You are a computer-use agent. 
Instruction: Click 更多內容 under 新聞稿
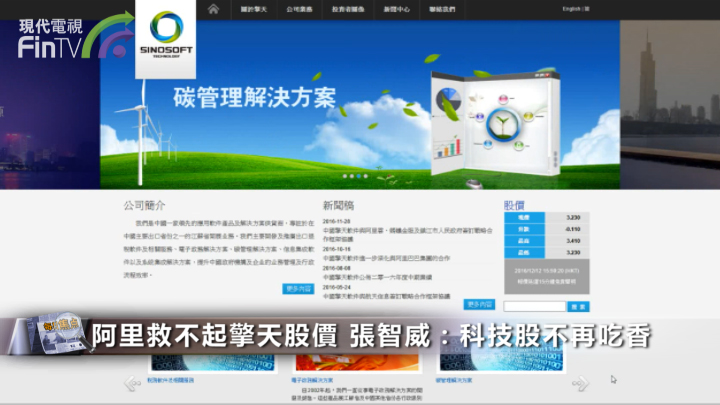coord(479,304)
